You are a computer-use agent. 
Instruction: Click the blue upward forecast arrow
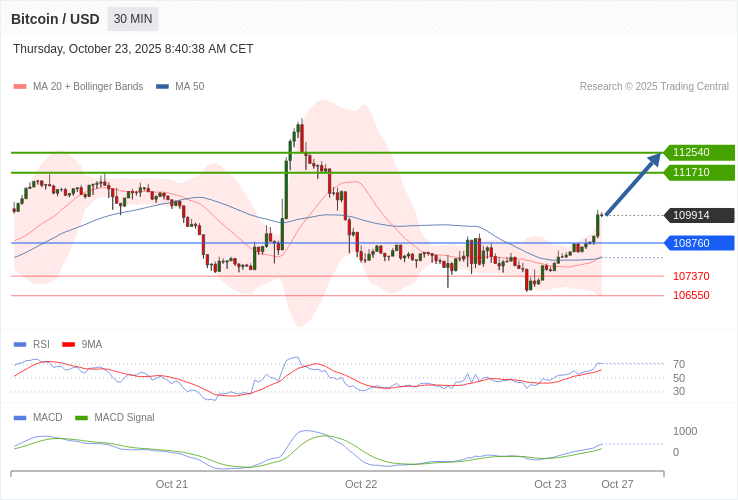point(633,184)
